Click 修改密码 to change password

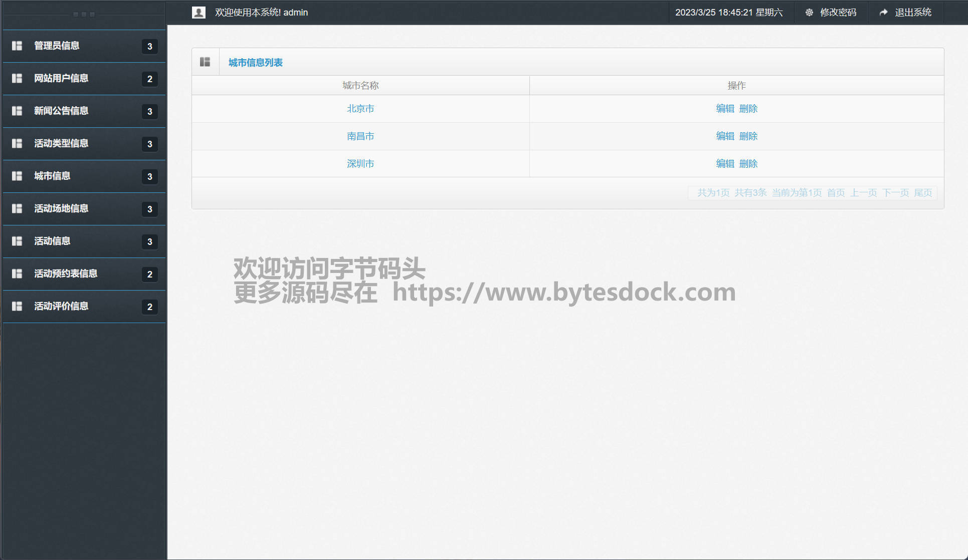(838, 13)
